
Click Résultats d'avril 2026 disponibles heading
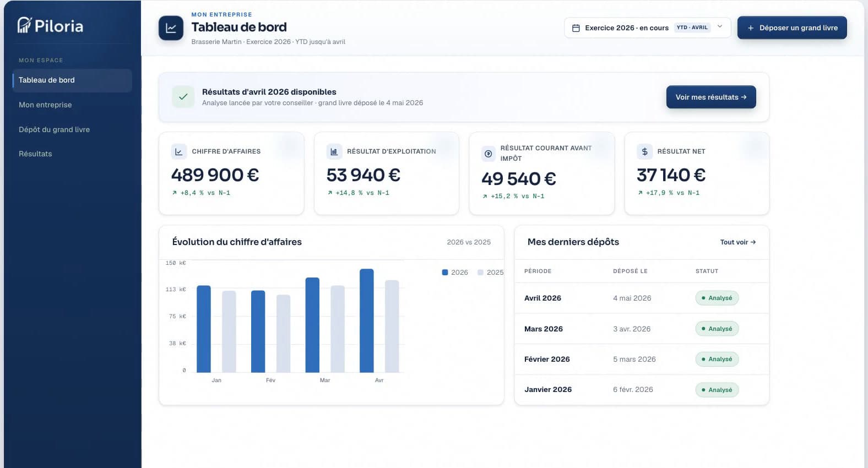point(269,92)
